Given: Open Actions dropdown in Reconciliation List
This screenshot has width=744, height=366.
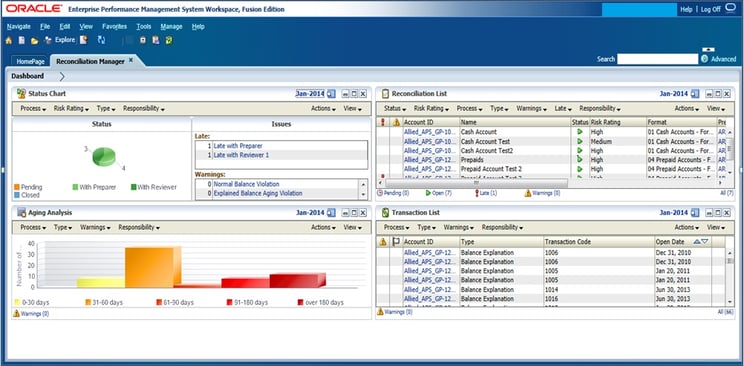Looking at the screenshot, I should click(687, 109).
